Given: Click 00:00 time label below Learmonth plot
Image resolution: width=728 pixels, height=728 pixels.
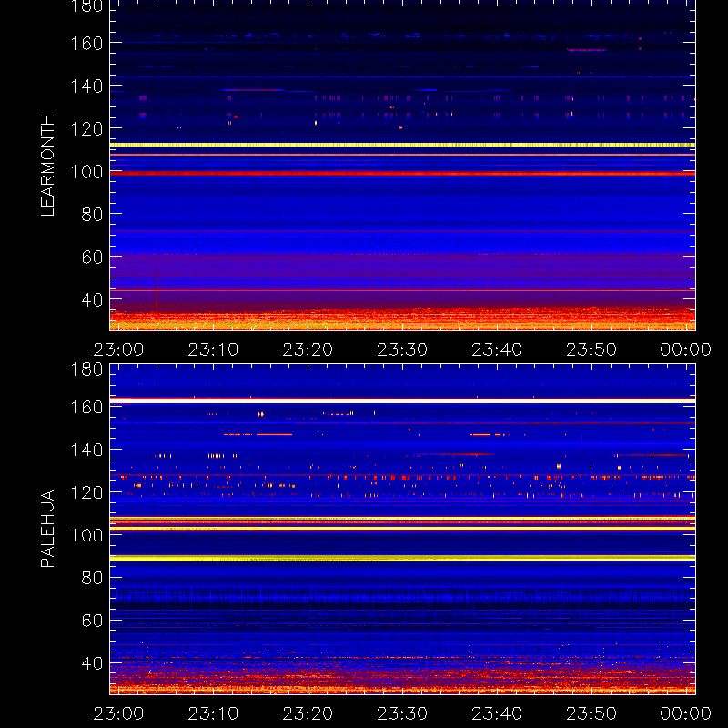Looking at the screenshot, I should [x=686, y=349].
